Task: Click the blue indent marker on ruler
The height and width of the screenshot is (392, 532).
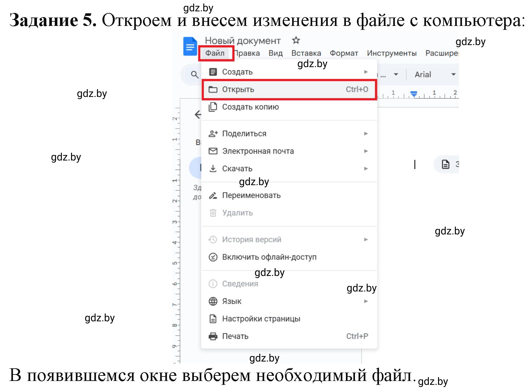Action: [414, 94]
